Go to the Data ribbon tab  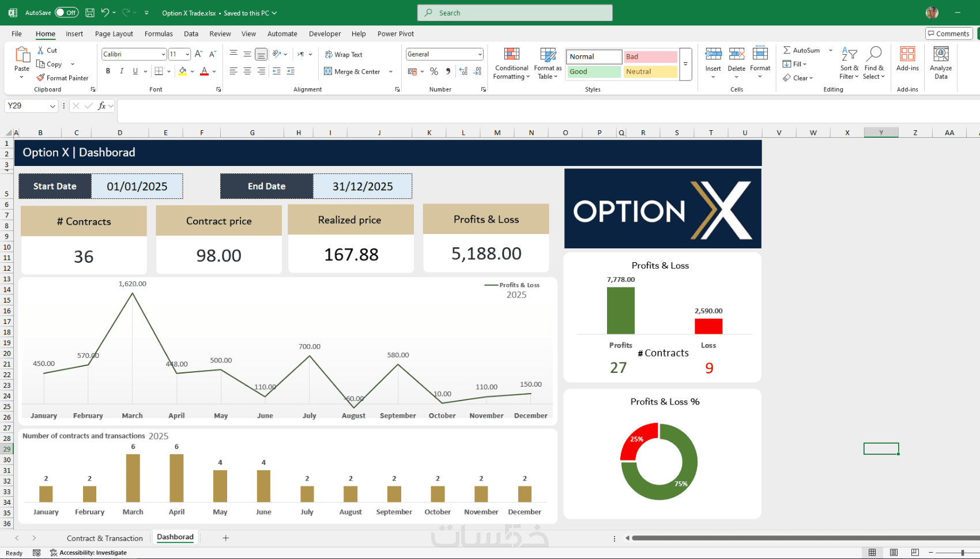click(x=191, y=34)
